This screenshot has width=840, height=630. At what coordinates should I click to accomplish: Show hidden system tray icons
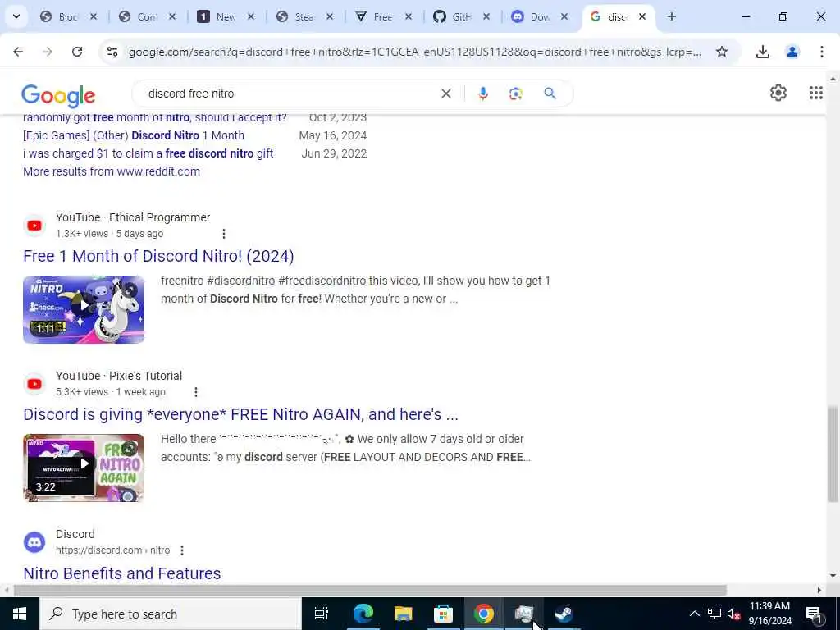[x=694, y=614]
